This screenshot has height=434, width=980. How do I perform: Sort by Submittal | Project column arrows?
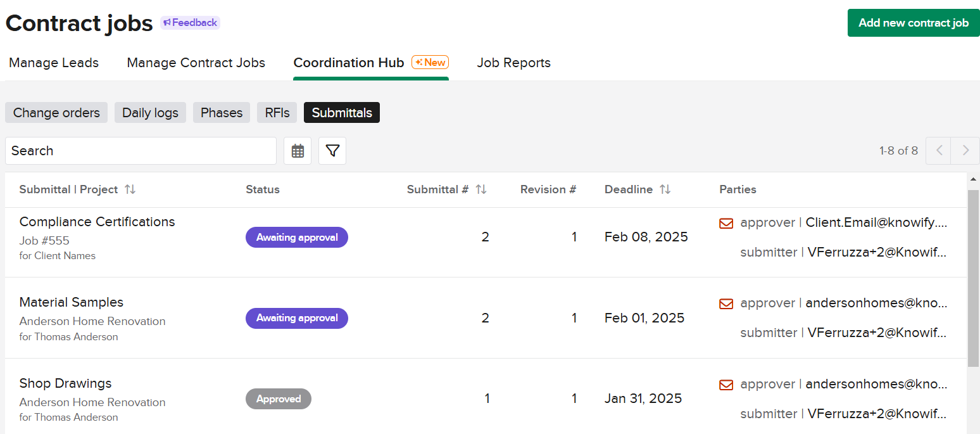130,189
